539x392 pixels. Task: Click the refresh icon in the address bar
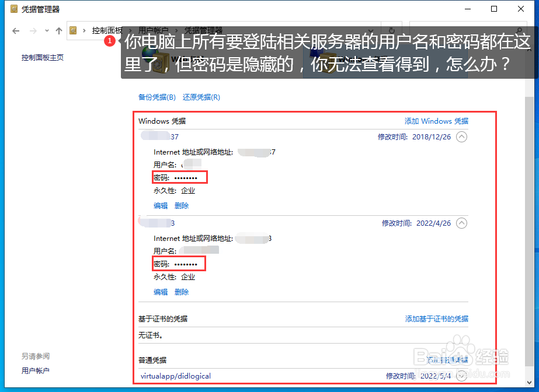(390, 30)
